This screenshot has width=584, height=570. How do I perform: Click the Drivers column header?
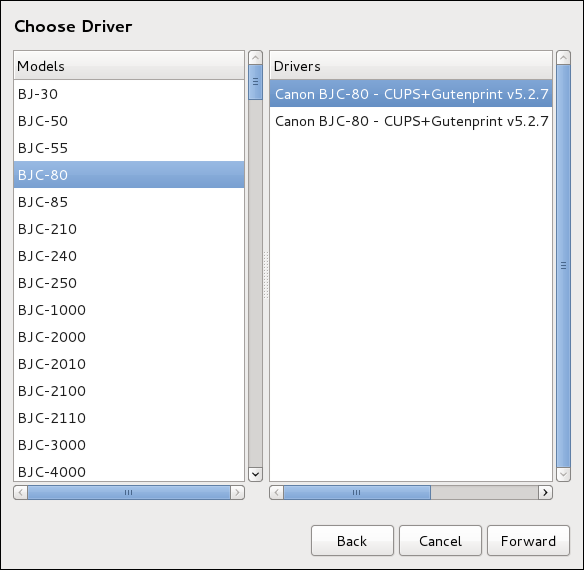411,66
